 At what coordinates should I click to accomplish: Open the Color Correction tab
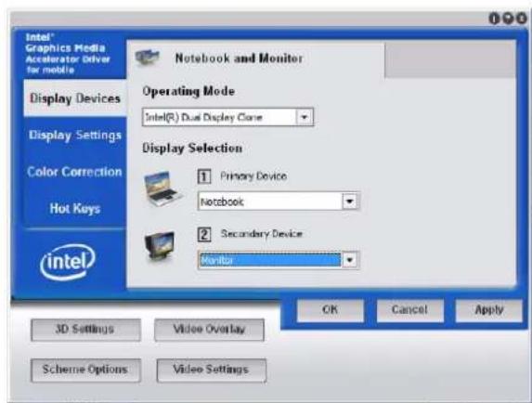click(74, 172)
